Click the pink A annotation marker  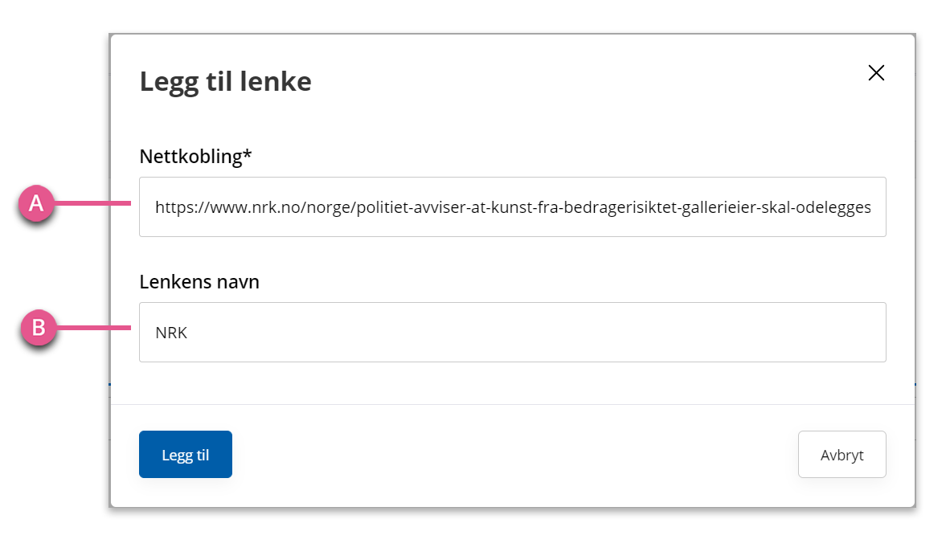pyautogui.click(x=36, y=202)
